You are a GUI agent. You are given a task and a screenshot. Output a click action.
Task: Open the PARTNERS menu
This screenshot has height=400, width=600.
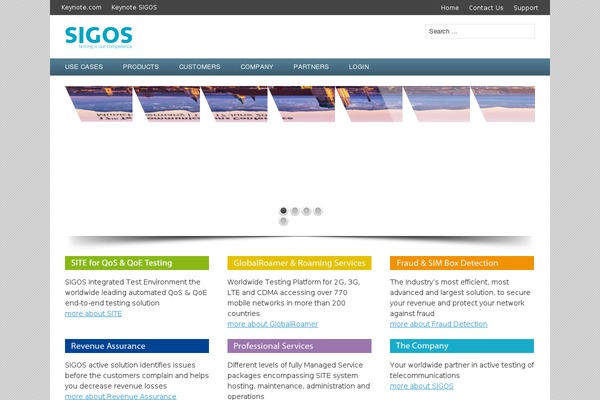[x=311, y=67]
